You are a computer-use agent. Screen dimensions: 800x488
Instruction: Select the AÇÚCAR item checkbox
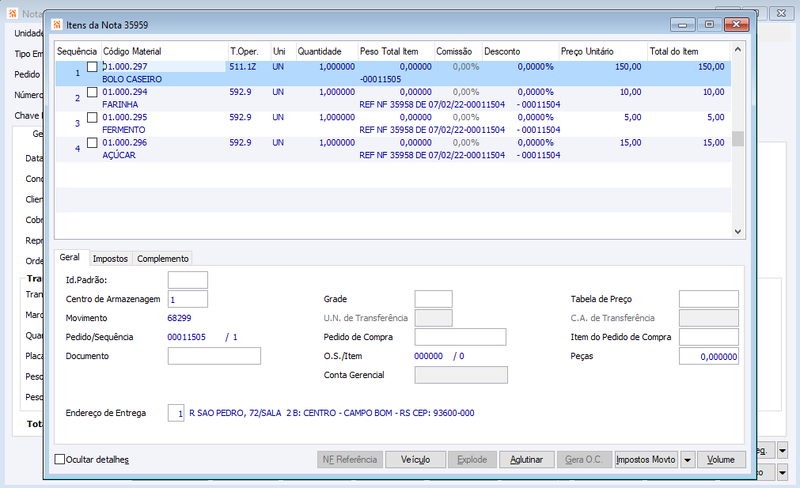[x=92, y=142]
